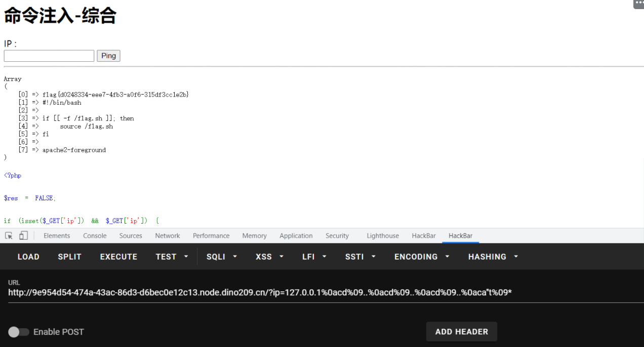Open the SSTI dropdown menu
Viewport: 644px width, 347px height.
coord(360,257)
